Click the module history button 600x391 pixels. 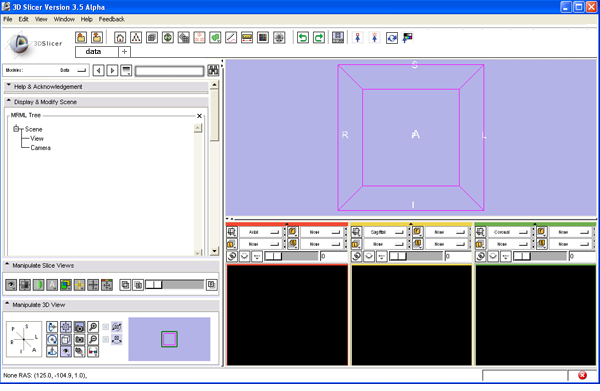[x=126, y=70]
